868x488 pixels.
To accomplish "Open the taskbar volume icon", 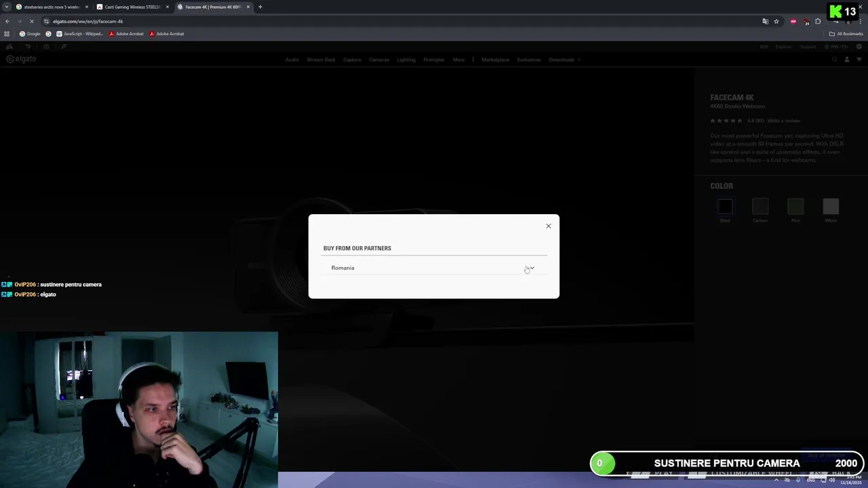I will click(833, 480).
